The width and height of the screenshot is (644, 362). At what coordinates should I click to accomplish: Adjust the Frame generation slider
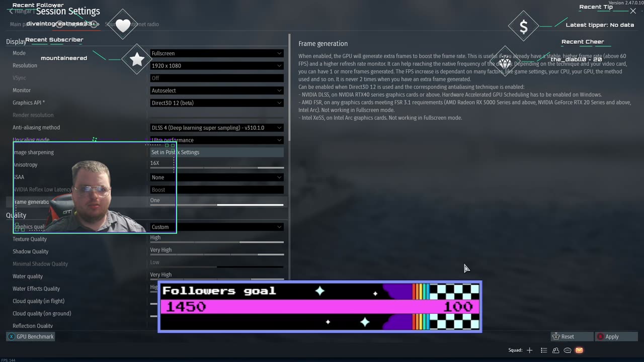pos(217,205)
